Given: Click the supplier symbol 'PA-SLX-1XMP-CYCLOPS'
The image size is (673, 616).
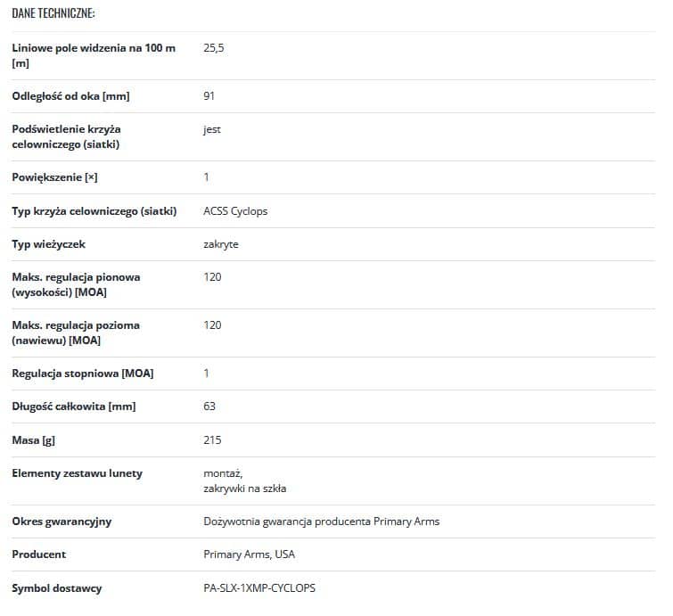Looking at the screenshot, I should click(259, 588).
